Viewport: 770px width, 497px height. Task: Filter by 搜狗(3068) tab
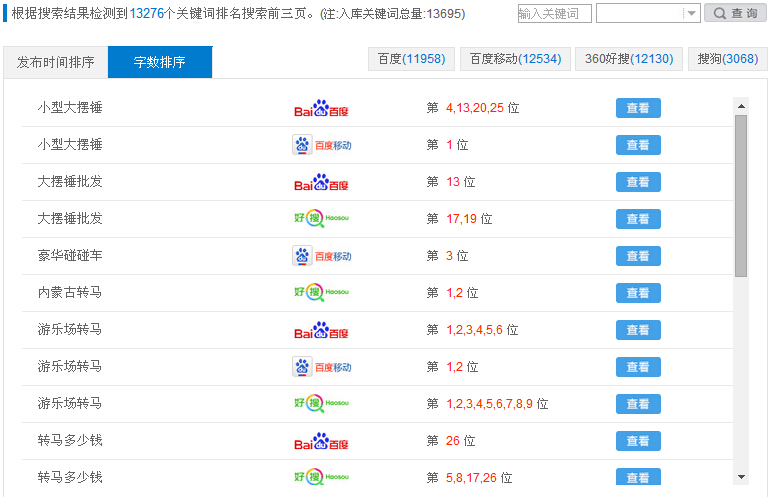click(728, 59)
